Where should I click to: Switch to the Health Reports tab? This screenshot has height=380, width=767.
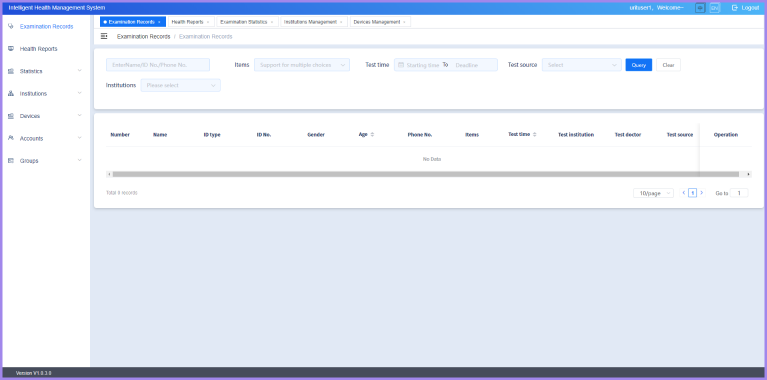click(191, 22)
